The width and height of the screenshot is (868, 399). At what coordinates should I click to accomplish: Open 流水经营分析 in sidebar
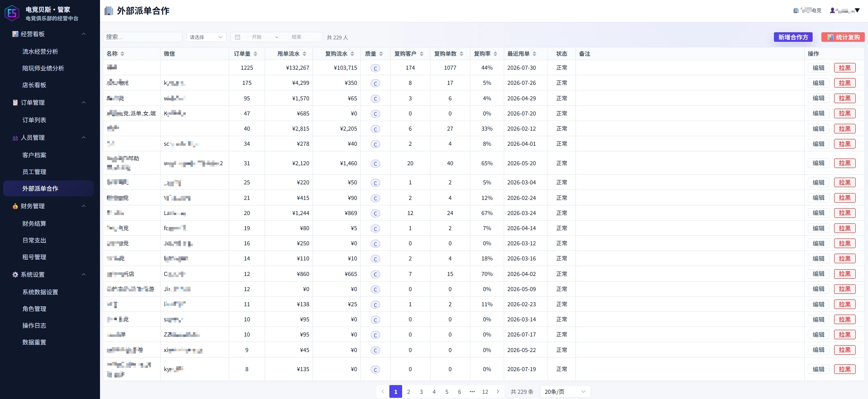[40, 51]
